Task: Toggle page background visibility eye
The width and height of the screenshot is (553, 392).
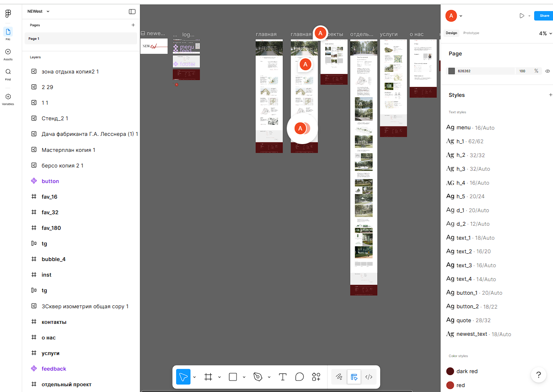Action: [547, 71]
